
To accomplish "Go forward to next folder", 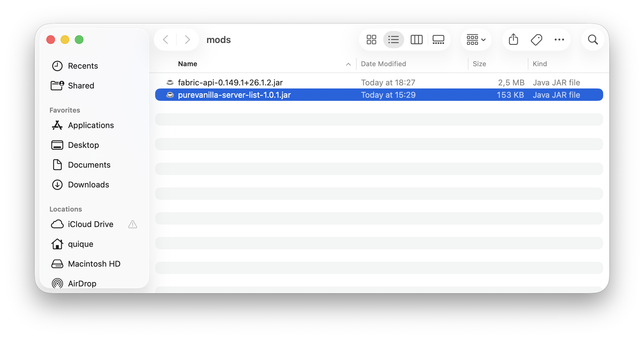I will pyautogui.click(x=187, y=40).
